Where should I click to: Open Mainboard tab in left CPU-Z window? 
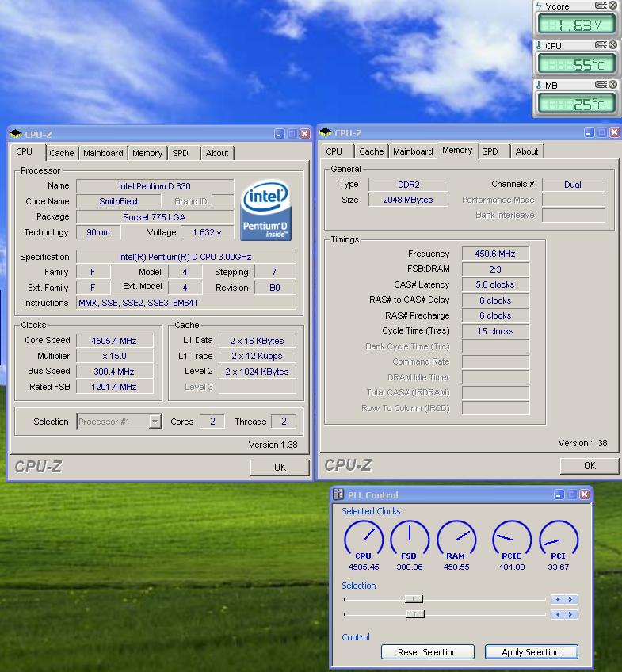click(x=103, y=153)
